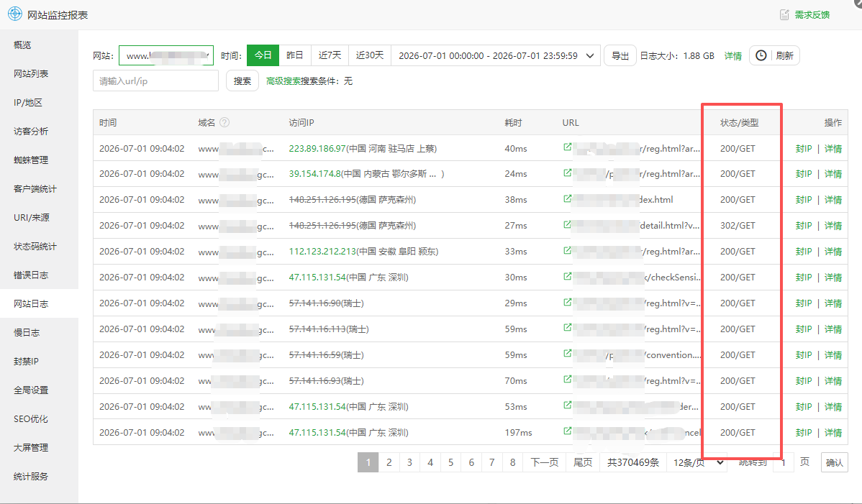Open URL link icon in the 53ms row
This screenshot has height=504, width=862.
point(567,406)
